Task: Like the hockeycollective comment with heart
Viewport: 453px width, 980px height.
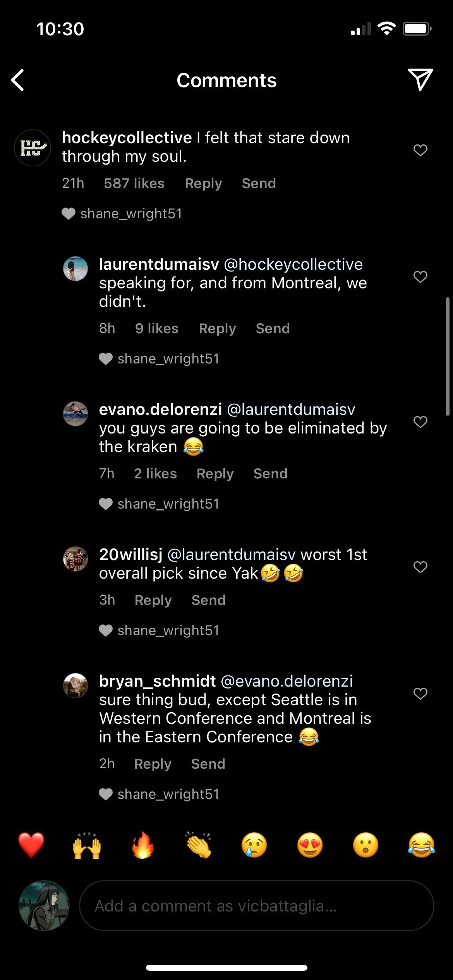Action: point(420,150)
